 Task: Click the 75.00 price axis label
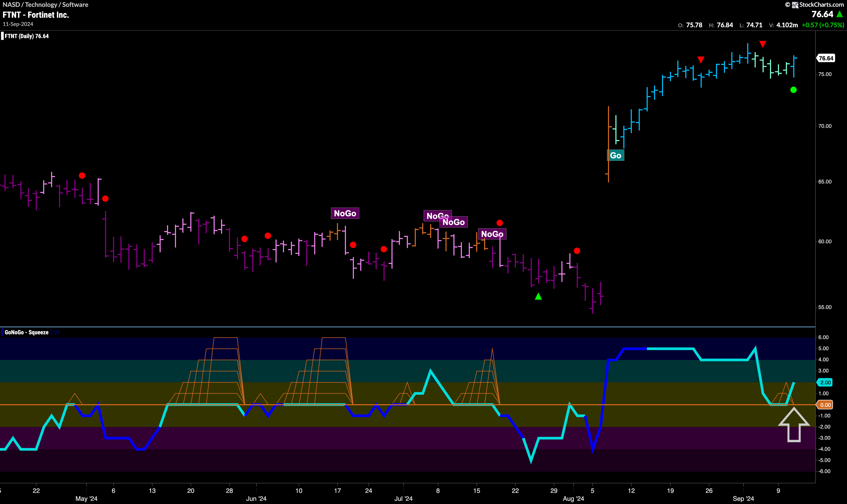[825, 74]
